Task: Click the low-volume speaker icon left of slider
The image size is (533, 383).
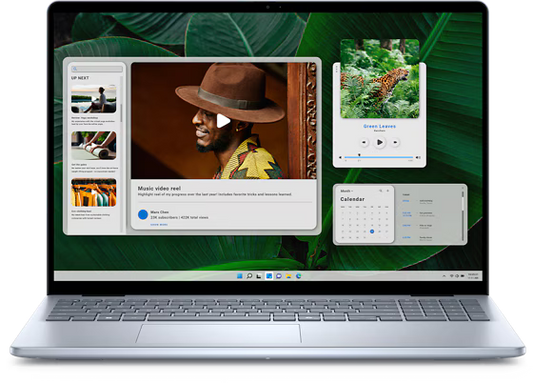Action: click(x=340, y=157)
